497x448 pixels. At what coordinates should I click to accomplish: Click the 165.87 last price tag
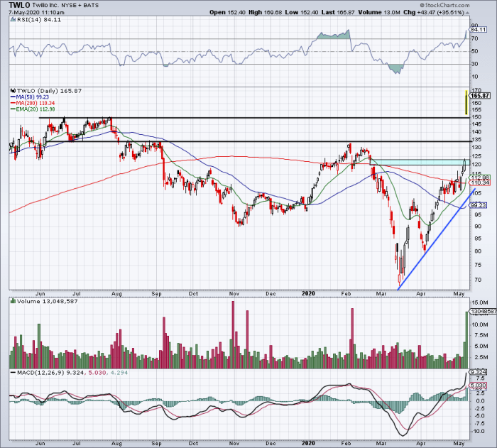click(x=480, y=96)
